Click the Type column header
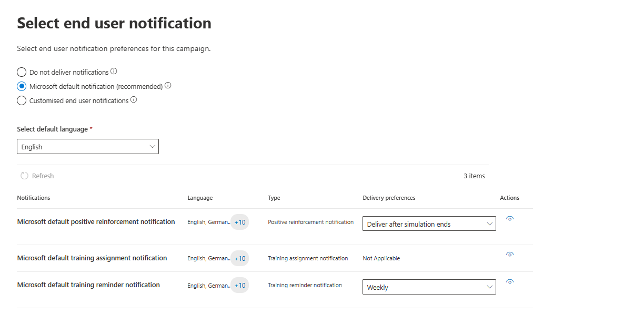Viewport: 644px width, 335px height. 274,198
